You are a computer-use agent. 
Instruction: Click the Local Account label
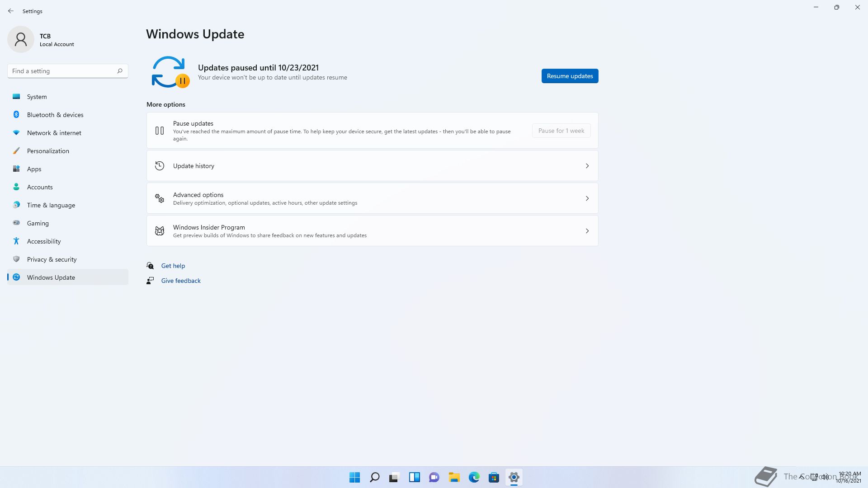[57, 44]
